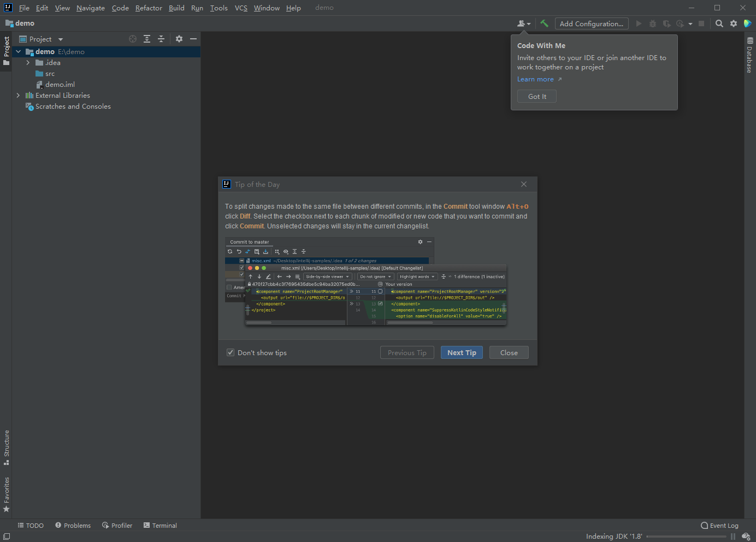Hide the Project panel using minus icon
The image size is (756, 542).
click(193, 39)
